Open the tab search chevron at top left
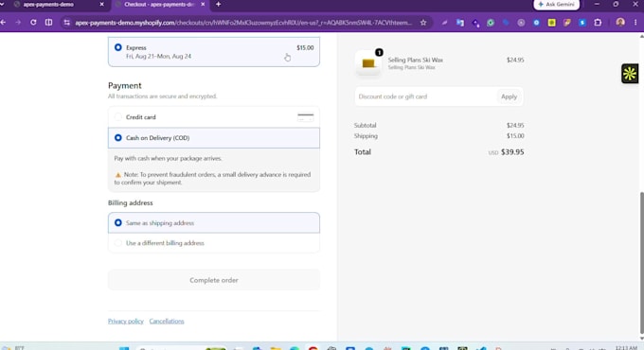The height and width of the screenshot is (350, 644). click(x=3, y=4)
